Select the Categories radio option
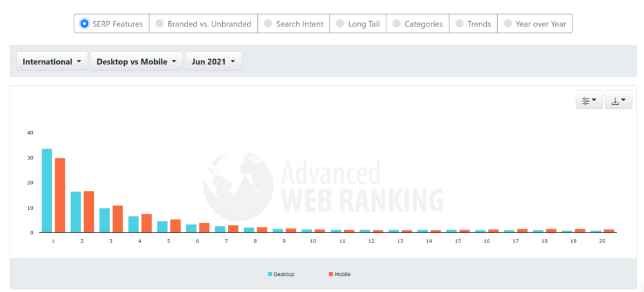Viewport: 644px width, 292px height. 418,24
